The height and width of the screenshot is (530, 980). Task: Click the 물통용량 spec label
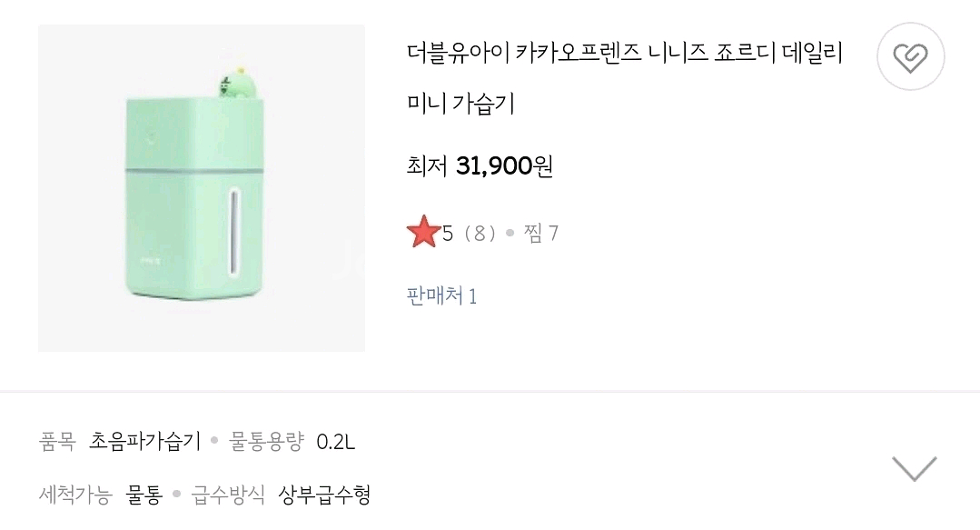point(266,442)
